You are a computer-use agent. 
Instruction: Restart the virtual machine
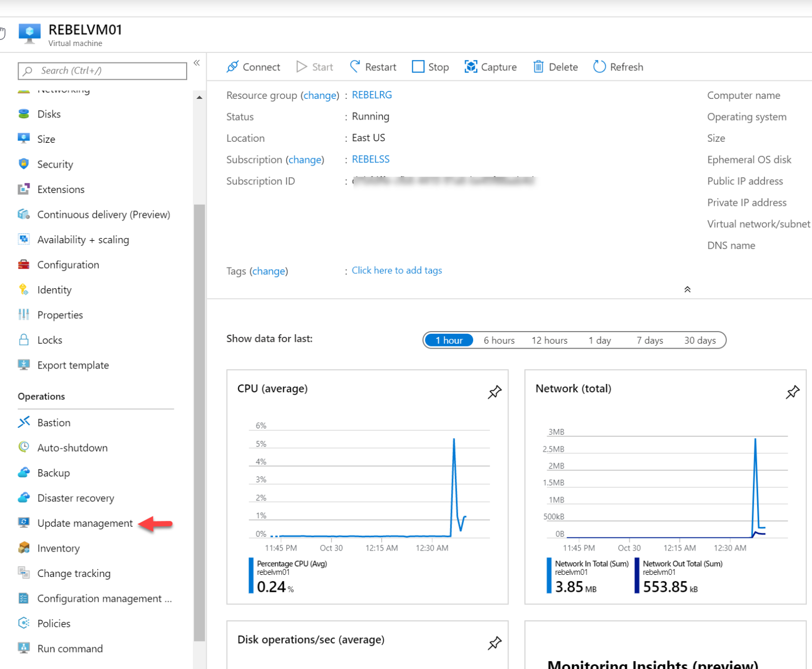click(x=373, y=67)
